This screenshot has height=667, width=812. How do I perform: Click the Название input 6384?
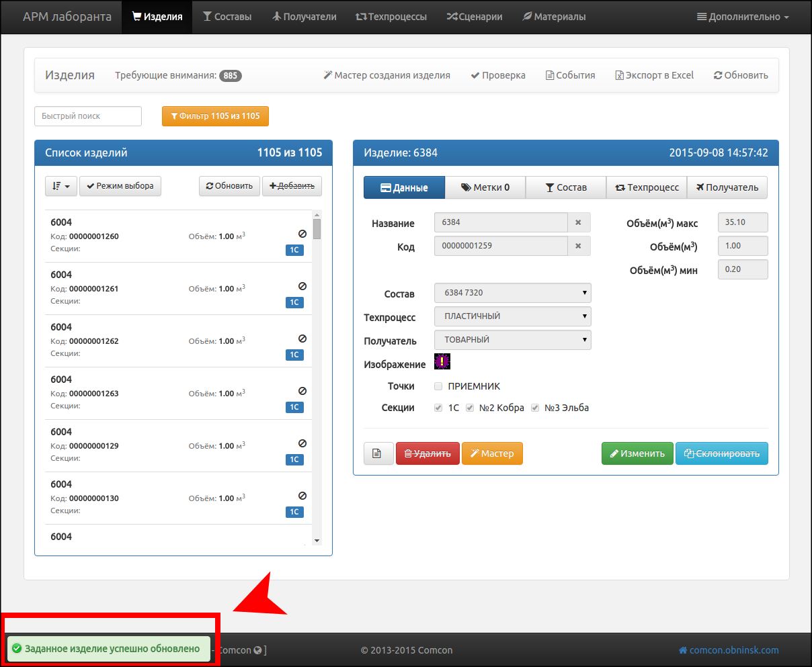point(501,222)
